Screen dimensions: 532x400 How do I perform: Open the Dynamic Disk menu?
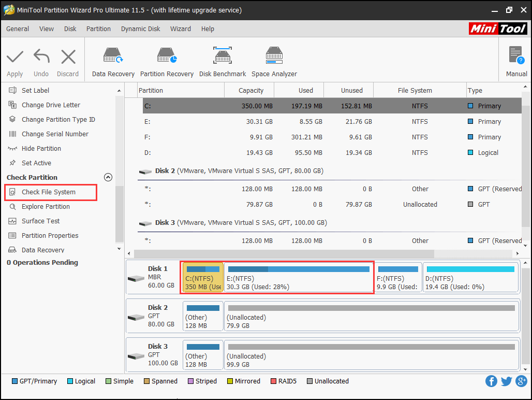[x=140, y=29]
